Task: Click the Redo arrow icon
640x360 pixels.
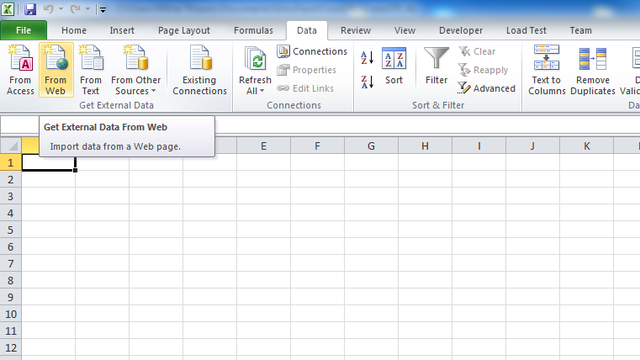Action: click(x=76, y=9)
